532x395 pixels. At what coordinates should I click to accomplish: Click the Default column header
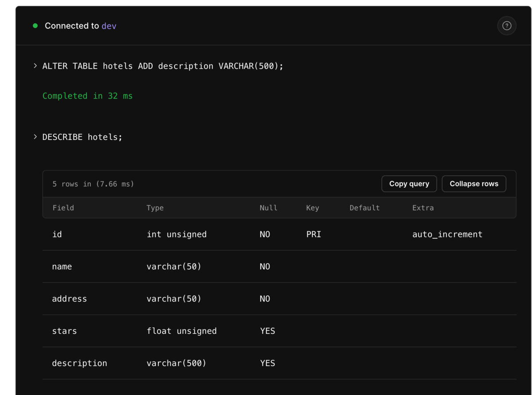[364, 208]
